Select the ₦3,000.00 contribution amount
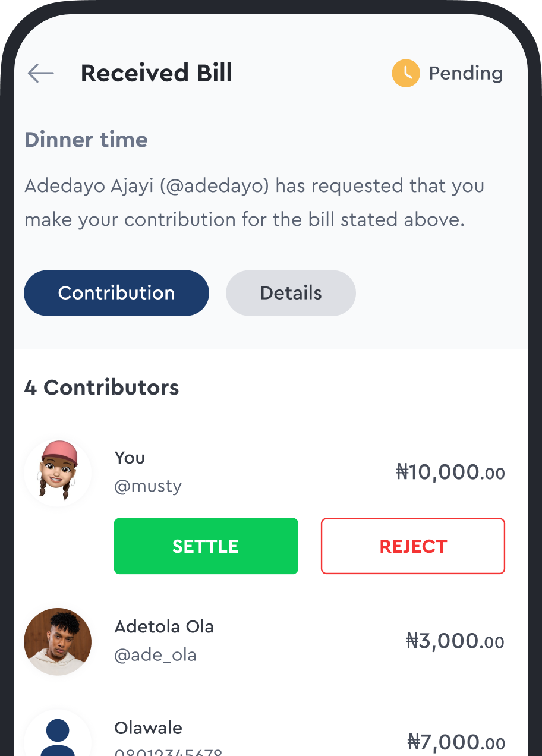This screenshot has height=756, width=542. [455, 641]
